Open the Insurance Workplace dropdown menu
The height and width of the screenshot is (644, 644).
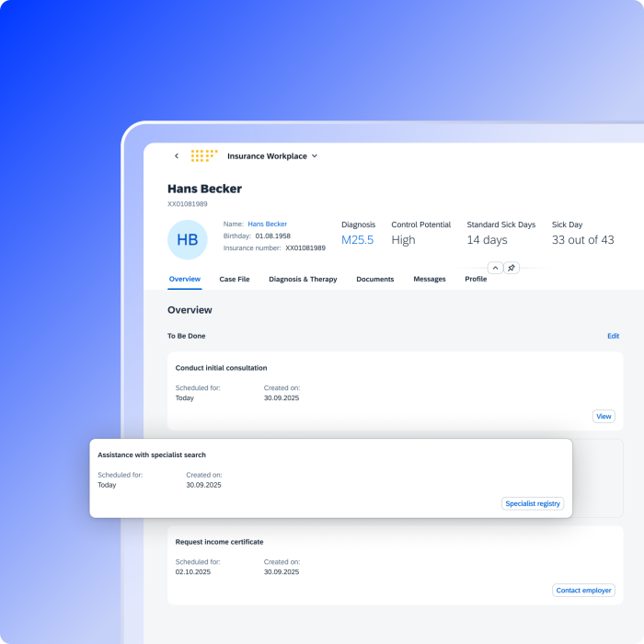(x=272, y=156)
